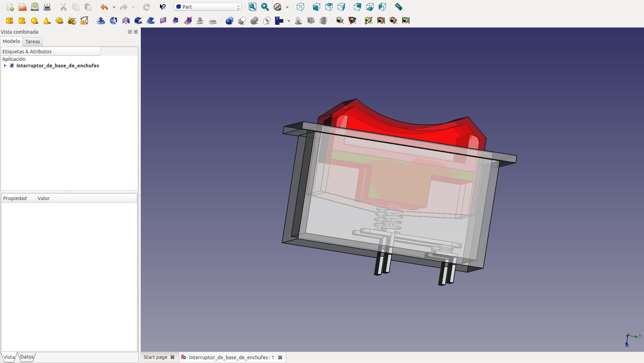Open the draw style dropdown arrow

point(287,7)
